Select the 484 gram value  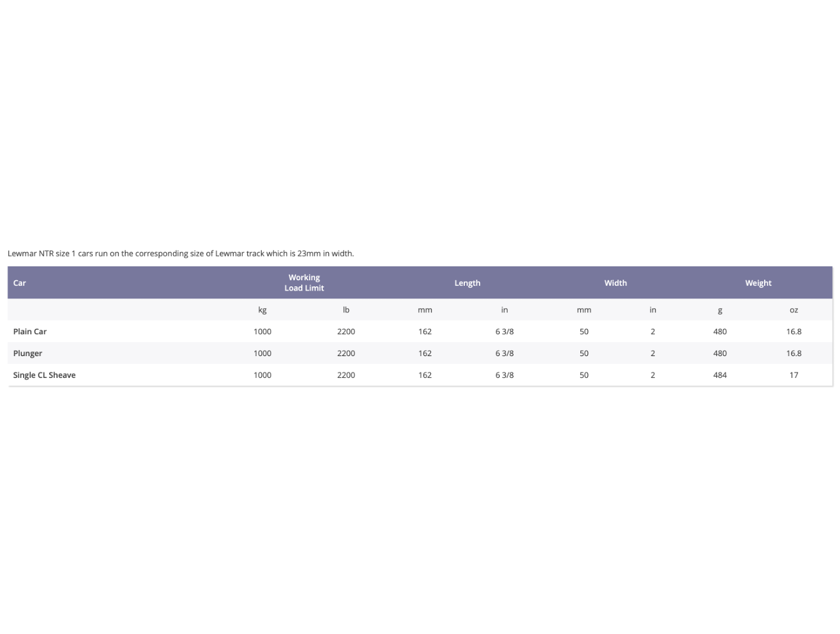tap(720, 375)
